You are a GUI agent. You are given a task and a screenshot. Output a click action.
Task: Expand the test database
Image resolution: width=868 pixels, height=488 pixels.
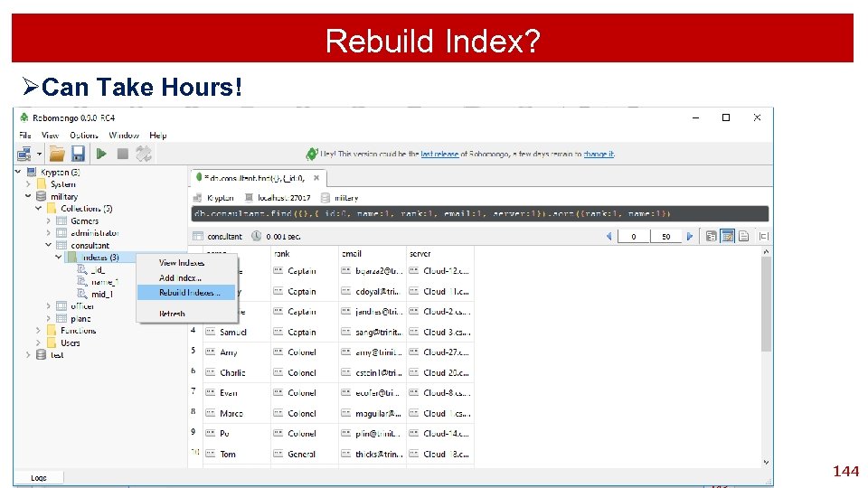pyautogui.click(x=28, y=354)
